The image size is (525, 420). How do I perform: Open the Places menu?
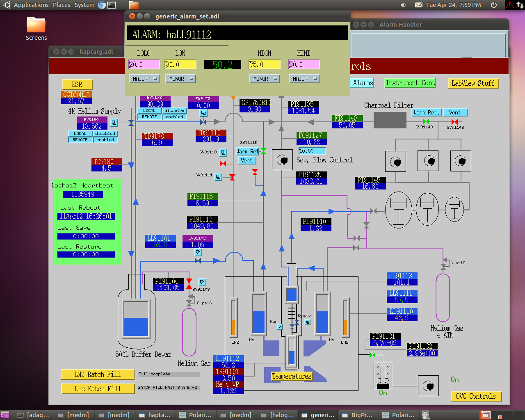coord(62,5)
